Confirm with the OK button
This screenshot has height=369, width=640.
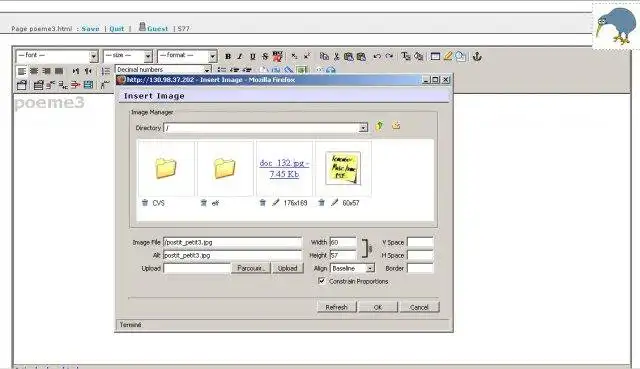pyautogui.click(x=378, y=307)
